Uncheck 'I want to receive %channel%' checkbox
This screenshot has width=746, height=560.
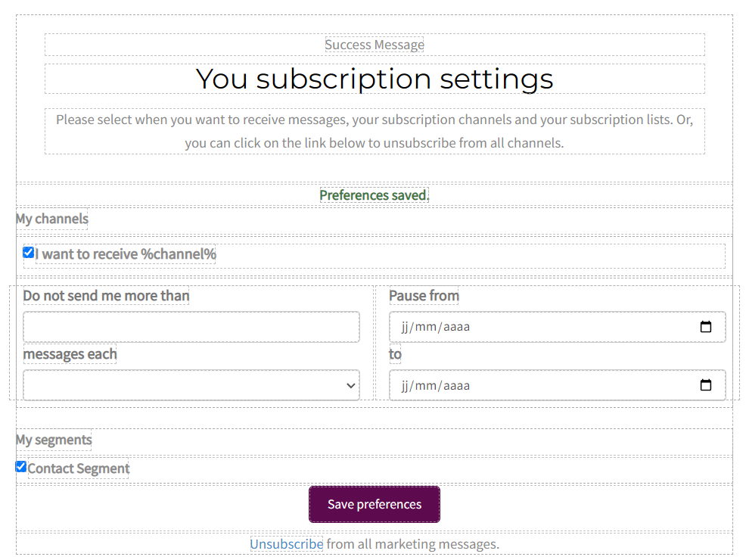[x=29, y=253]
